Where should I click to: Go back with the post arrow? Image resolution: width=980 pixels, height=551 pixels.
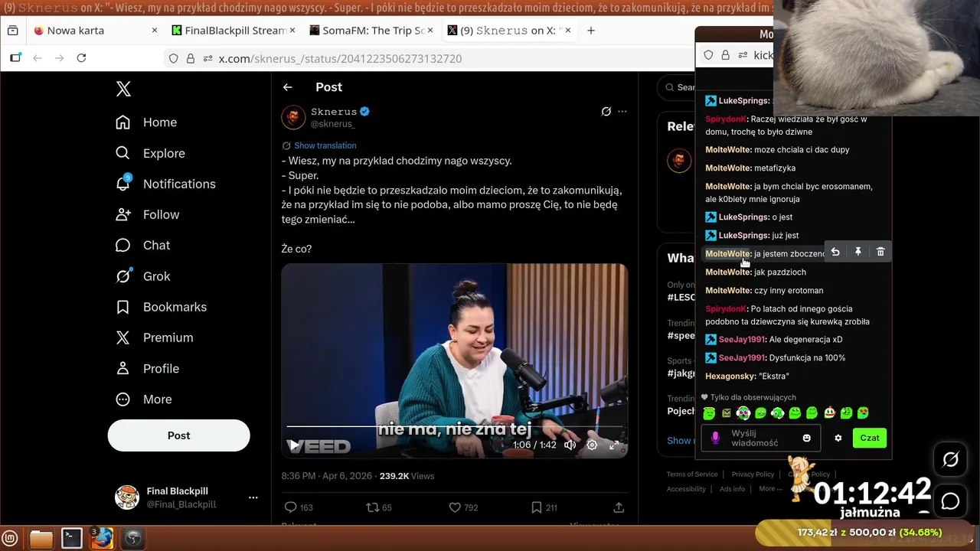pyautogui.click(x=287, y=87)
